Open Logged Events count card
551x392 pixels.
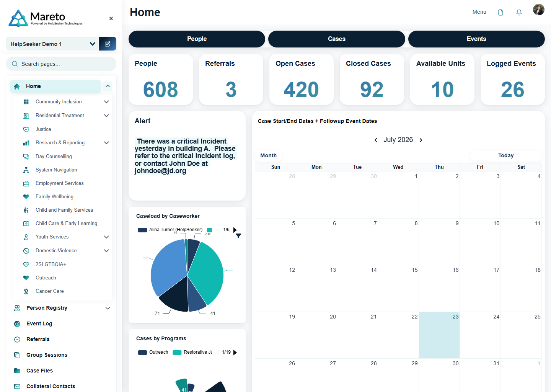pyautogui.click(x=513, y=79)
